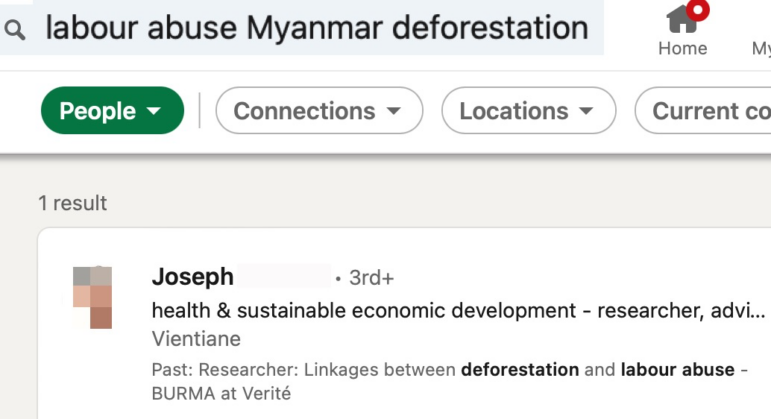Open the People filter dropdown
Screen dimensions: 771x419
(112, 111)
